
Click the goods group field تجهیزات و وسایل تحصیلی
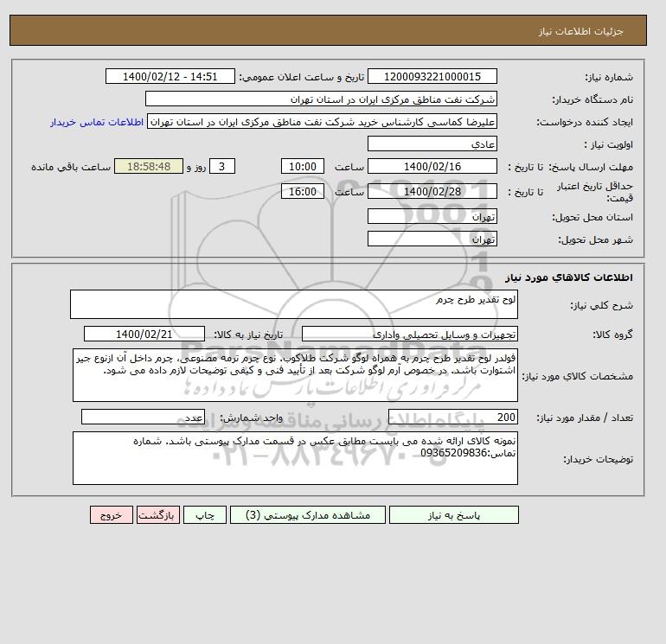click(x=410, y=334)
